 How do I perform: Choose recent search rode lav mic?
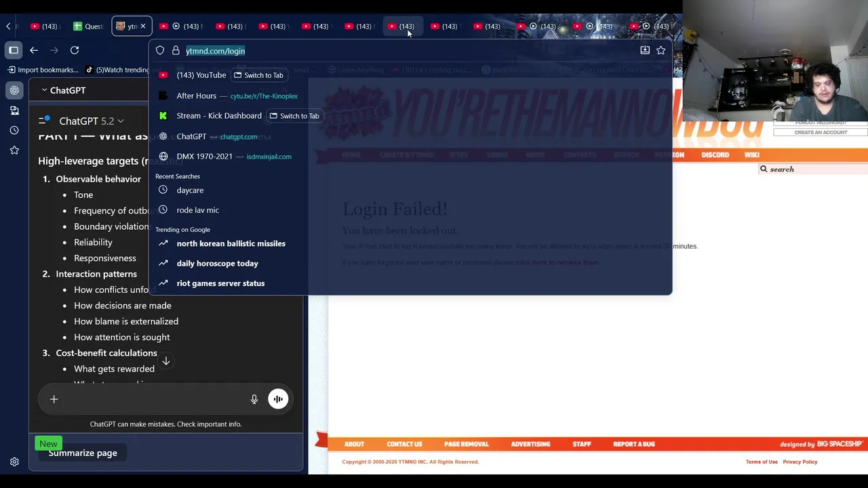pos(410,210)
